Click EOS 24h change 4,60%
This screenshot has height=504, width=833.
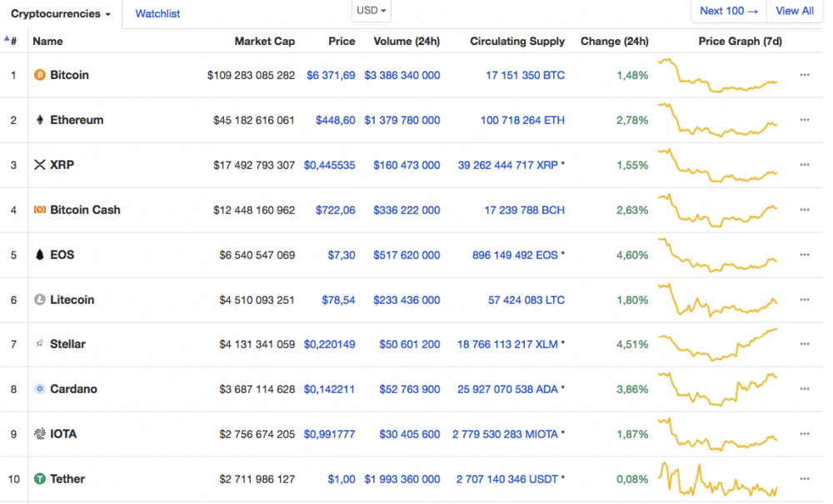tap(632, 255)
